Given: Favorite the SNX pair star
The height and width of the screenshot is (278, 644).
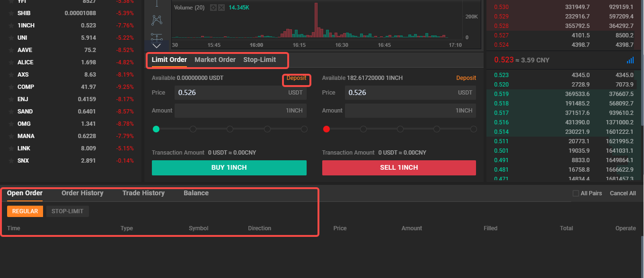Looking at the screenshot, I should pyautogui.click(x=11, y=161).
